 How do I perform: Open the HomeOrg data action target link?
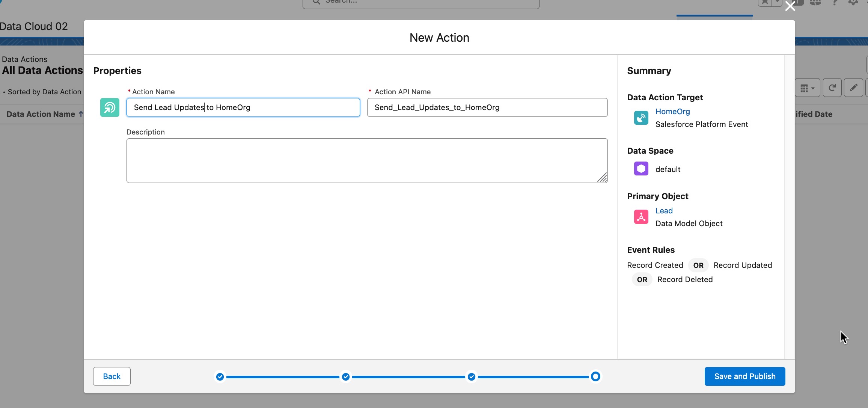point(672,112)
